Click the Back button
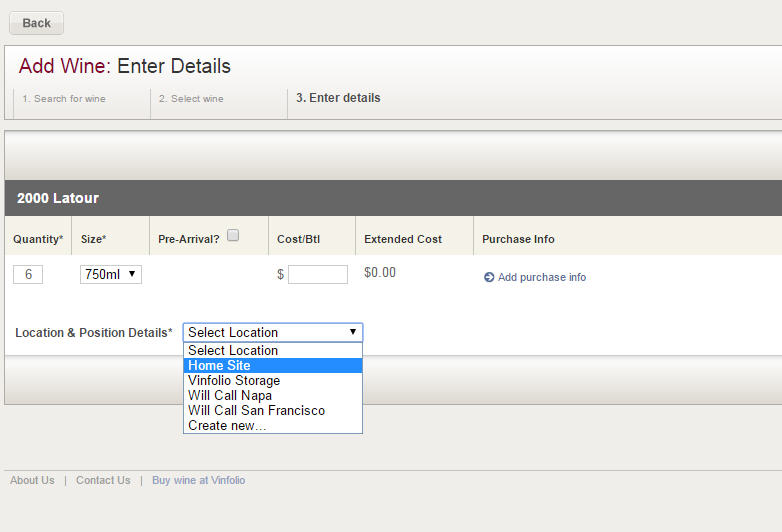 pyautogui.click(x=36, y=23)
